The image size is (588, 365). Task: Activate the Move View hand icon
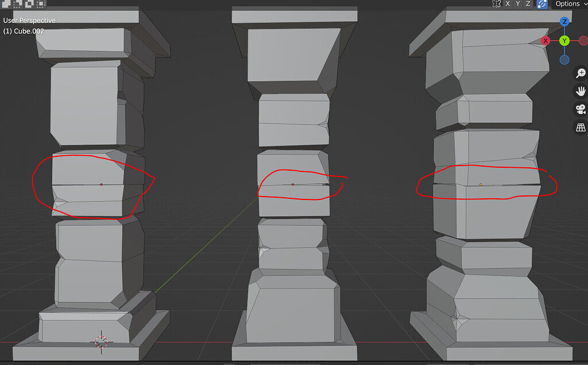tap(581, 91)
